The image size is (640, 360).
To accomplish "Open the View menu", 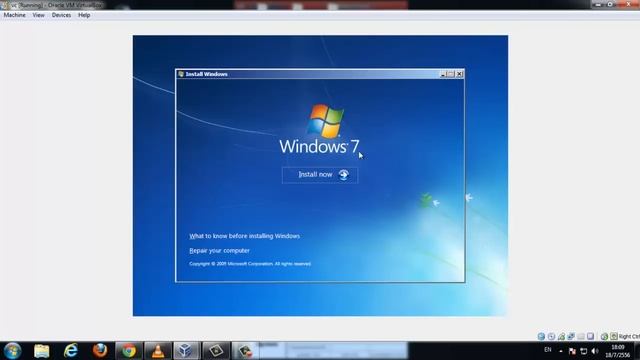I will (38, 15).
